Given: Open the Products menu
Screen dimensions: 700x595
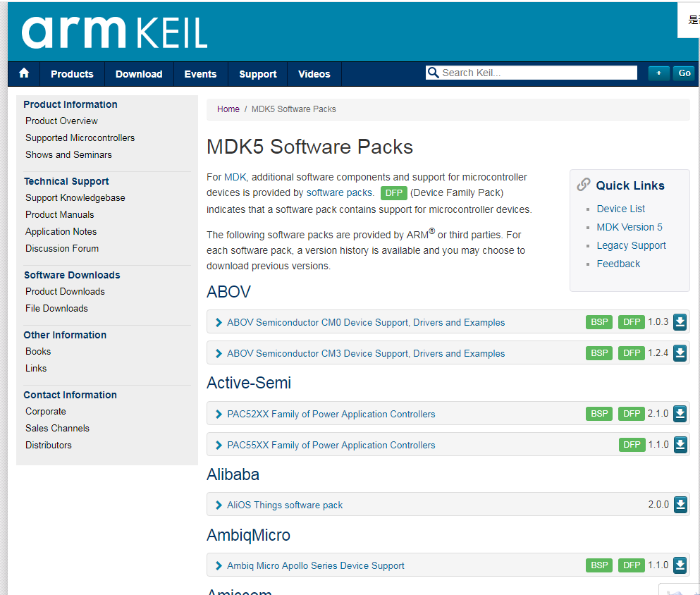Looking at the screenshot, I should click(71, 73).
